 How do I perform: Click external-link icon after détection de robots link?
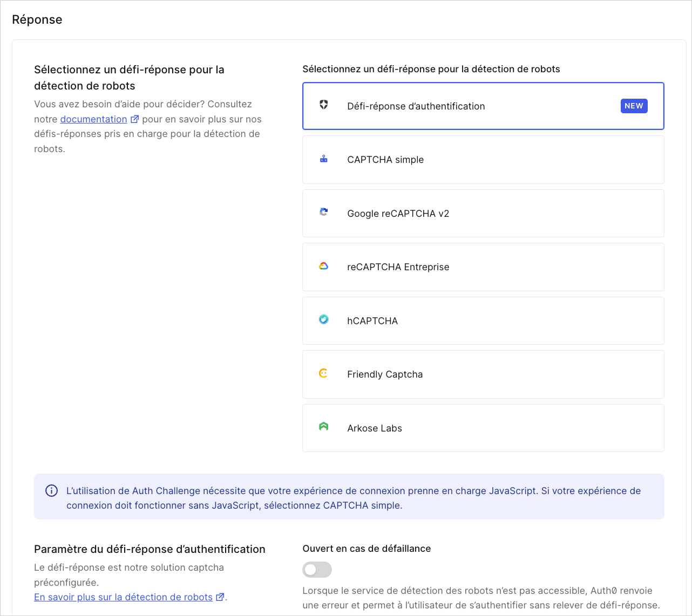tap(220, 597)
